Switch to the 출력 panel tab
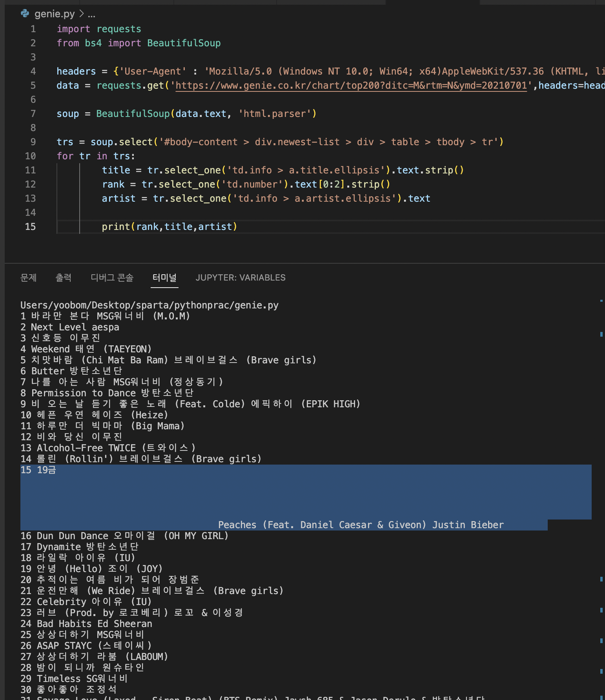Viewport: 605px width, 700px height. point(64,278)
